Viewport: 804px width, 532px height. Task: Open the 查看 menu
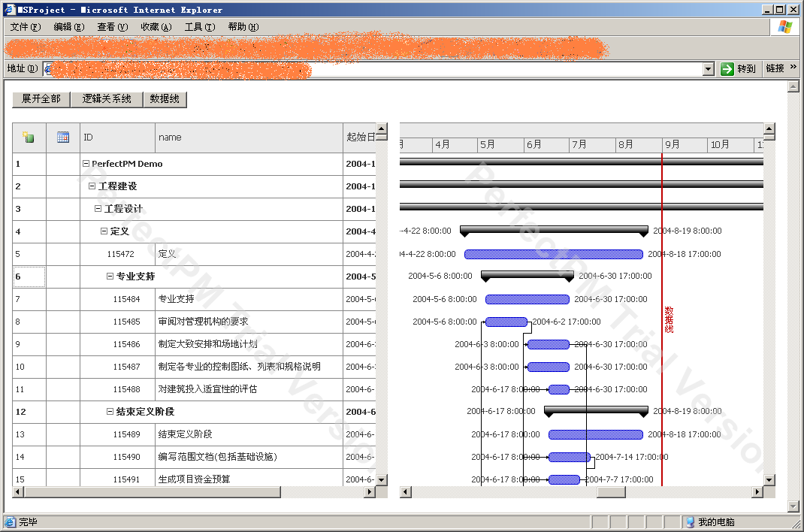tap(112, 26)
